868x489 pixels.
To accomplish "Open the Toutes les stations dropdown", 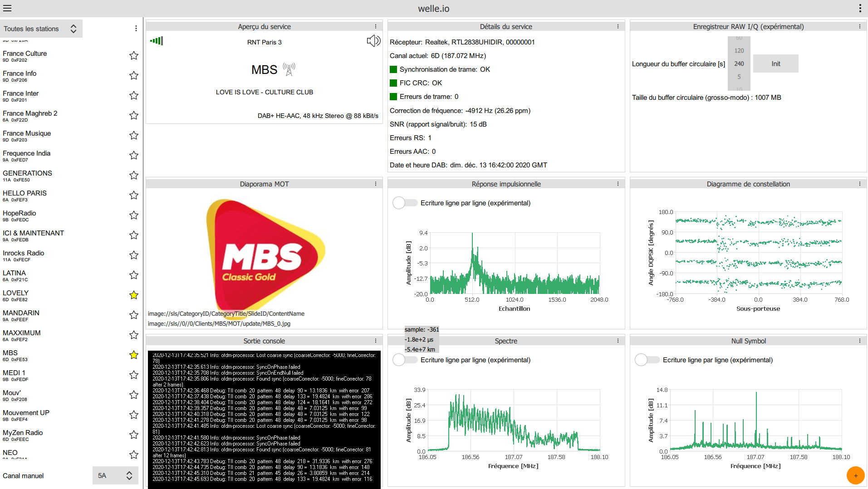I will (x=41, y=29).
